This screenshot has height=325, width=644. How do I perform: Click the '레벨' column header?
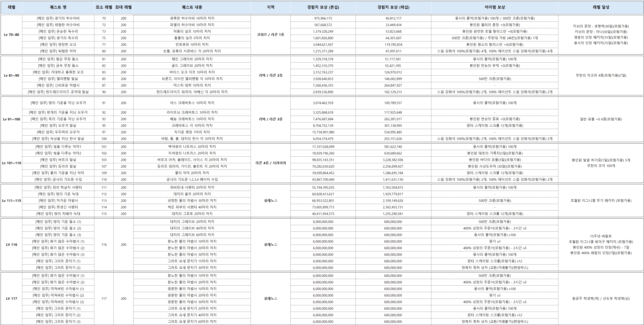click(x=12, y=7)
